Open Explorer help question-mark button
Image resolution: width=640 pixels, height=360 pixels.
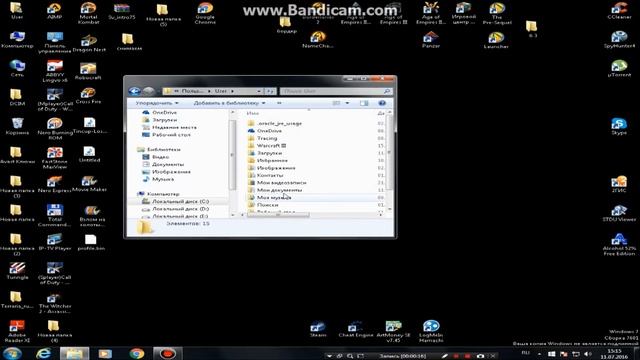(382, 103)
